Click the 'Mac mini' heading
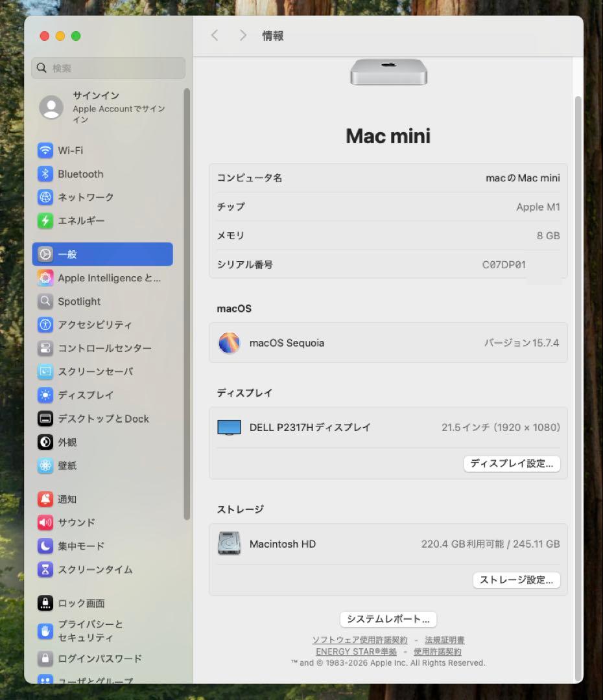 pyautogui.click(x=388, y=136)
